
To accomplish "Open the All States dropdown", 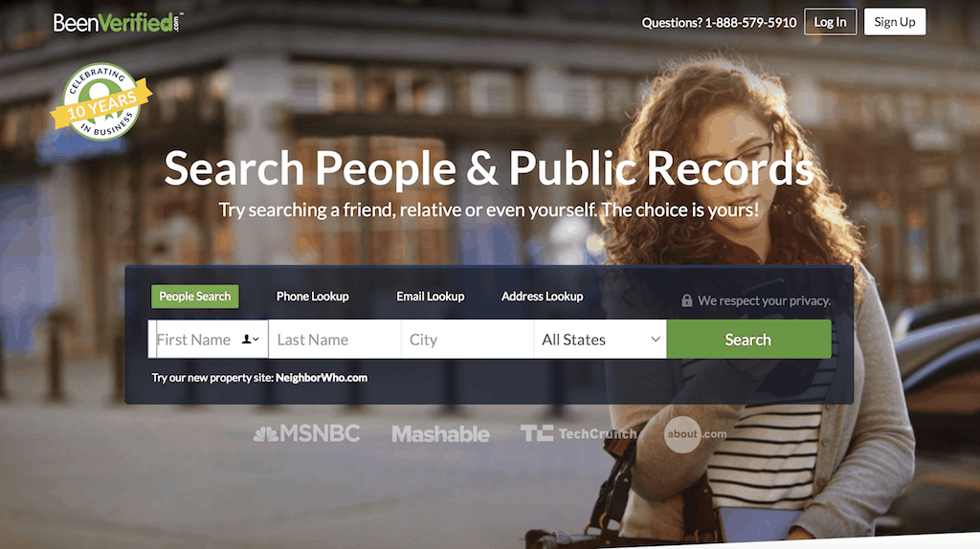I will click(600, 340).
